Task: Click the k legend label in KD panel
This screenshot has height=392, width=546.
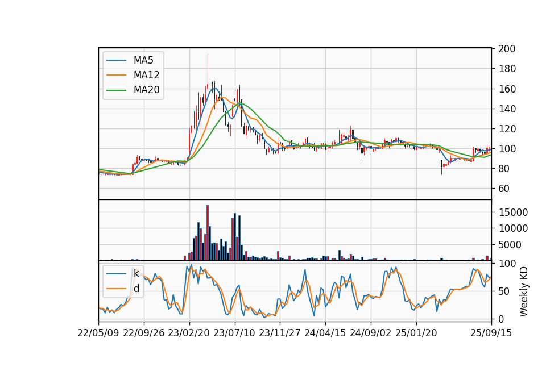Action: (x=136, y=273)
